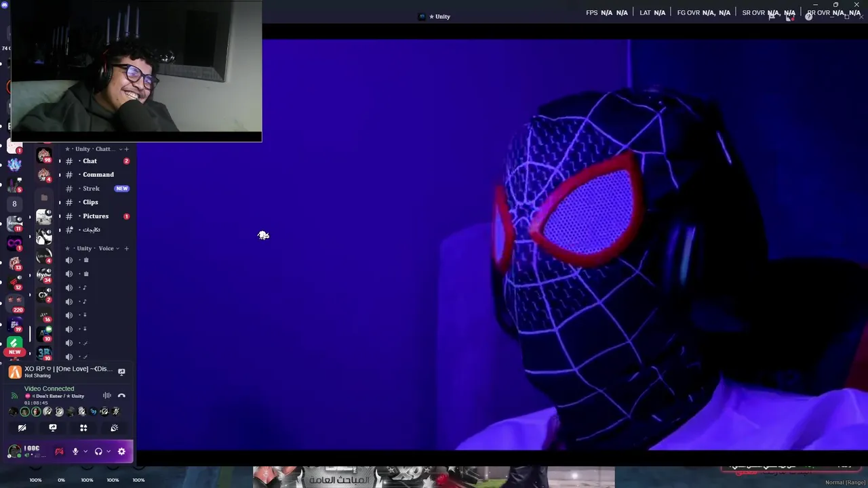Click the Discord logo at top left
The height and width of the screenshot is (488, 868).
coord(5,5)
